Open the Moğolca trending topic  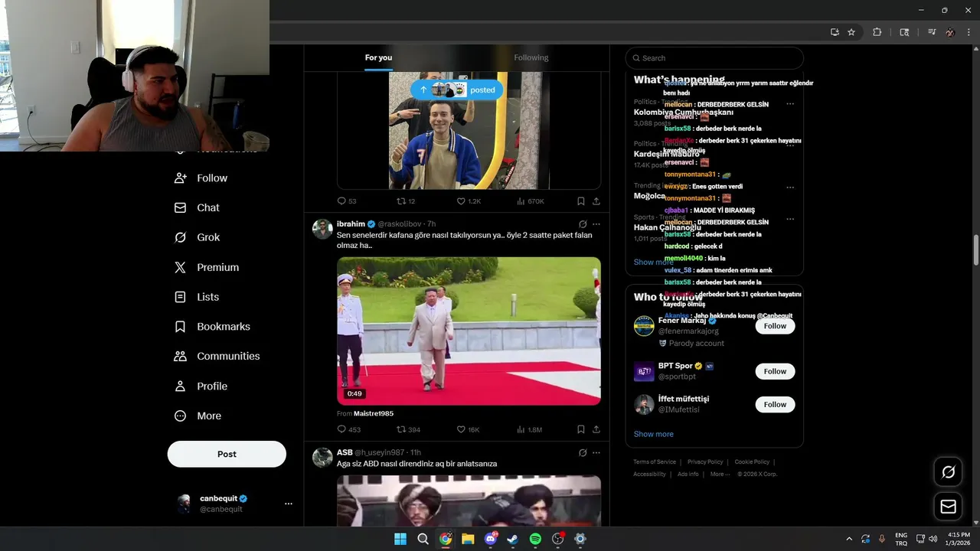click(649, 196)
